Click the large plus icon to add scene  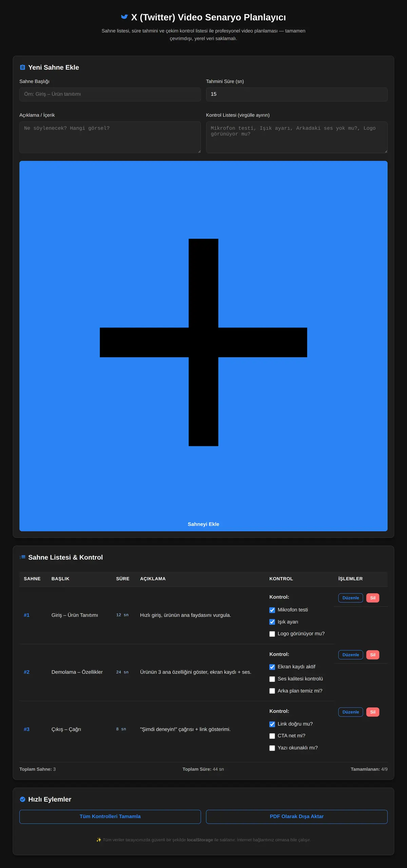[203, 342]
